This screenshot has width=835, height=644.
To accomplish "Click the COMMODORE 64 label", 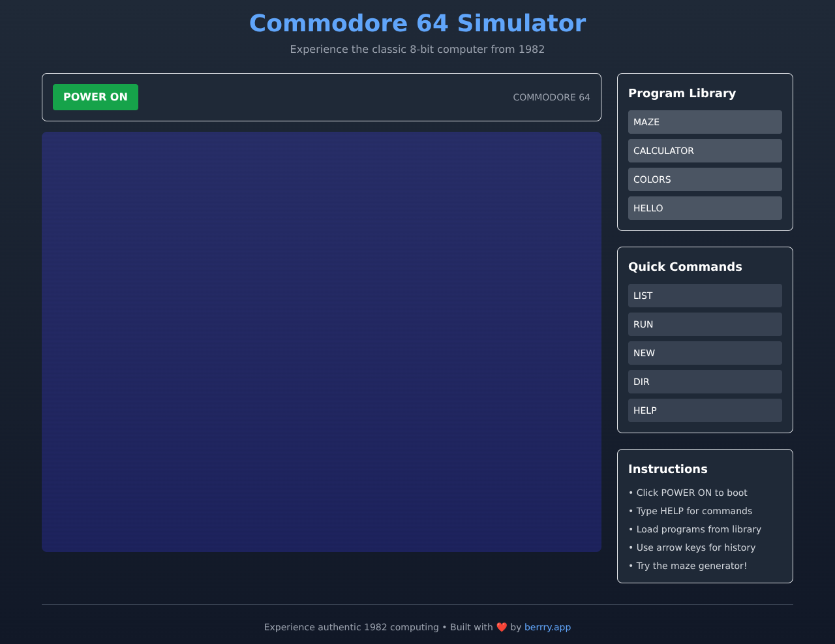I will pos(551,96).
